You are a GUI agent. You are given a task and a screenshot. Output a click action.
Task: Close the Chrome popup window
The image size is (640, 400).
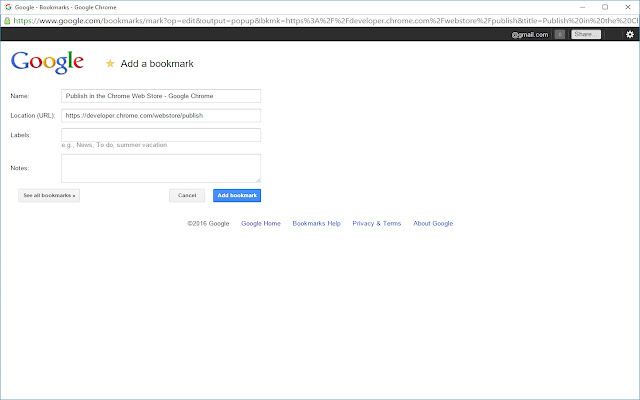628,7
